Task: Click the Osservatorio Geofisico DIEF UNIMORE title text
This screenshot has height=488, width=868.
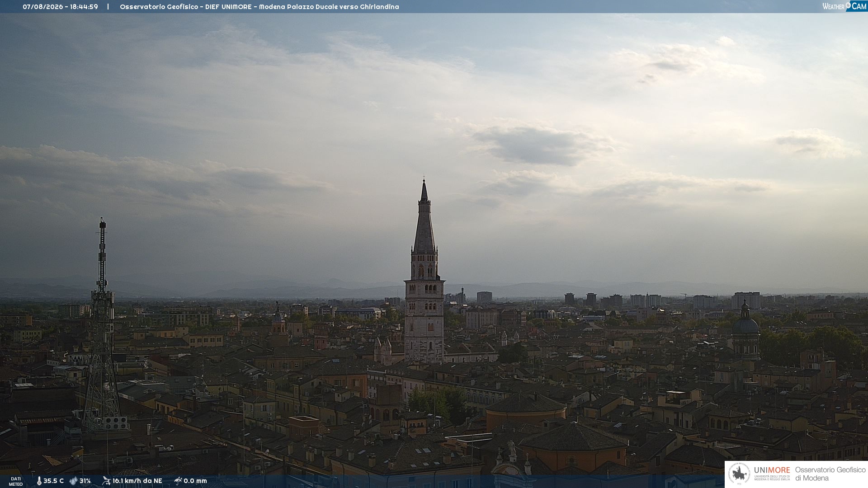Action: pos(259,7)
